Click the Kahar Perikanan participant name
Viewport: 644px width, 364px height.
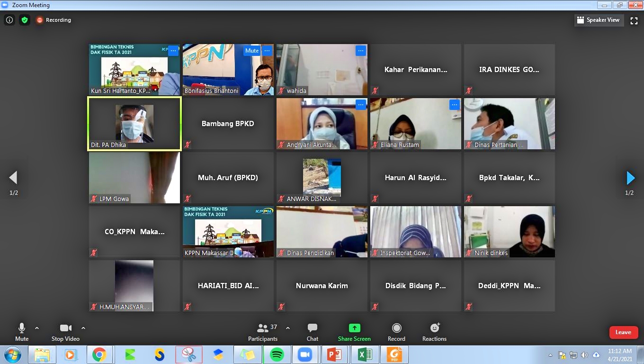416,70
